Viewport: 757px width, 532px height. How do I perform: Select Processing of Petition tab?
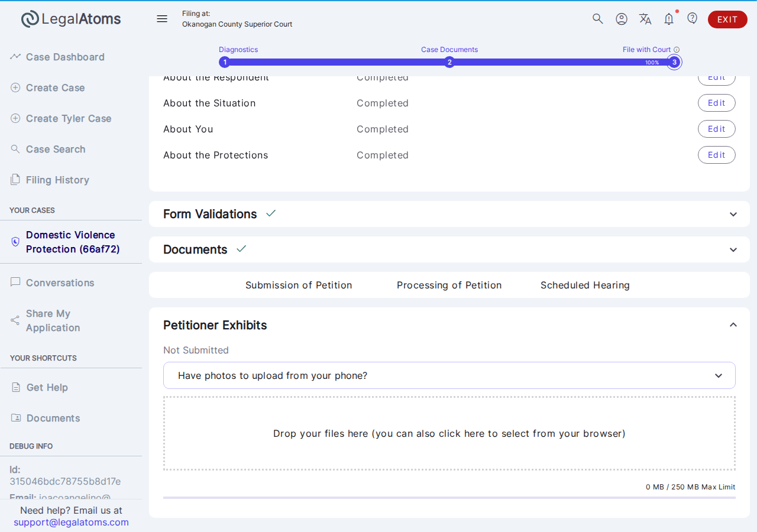tap(449, 285)
